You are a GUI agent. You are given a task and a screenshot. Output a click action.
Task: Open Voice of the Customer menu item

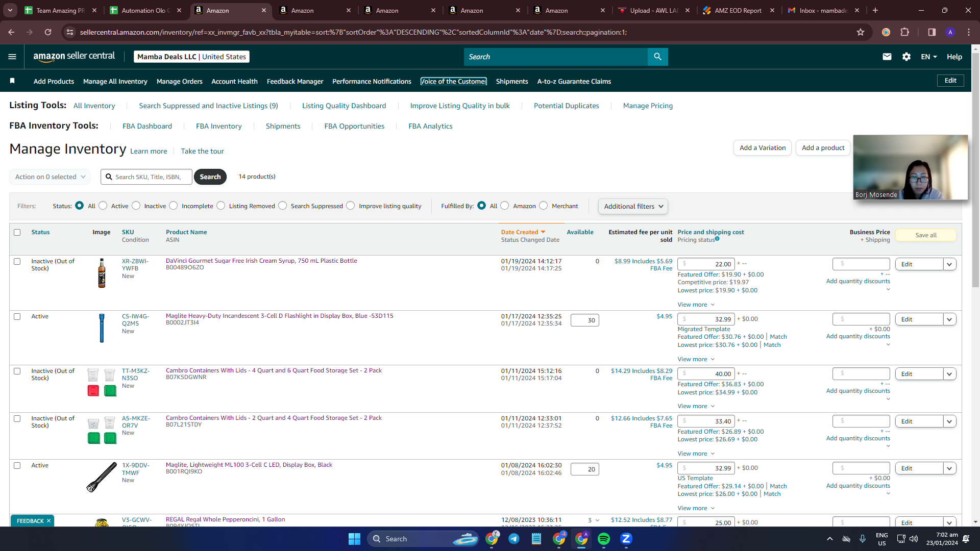pyautogui.click(x=454, y=81)
